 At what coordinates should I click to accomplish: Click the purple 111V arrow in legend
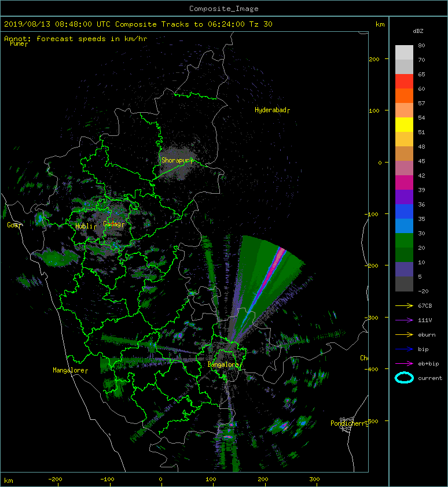404,320
